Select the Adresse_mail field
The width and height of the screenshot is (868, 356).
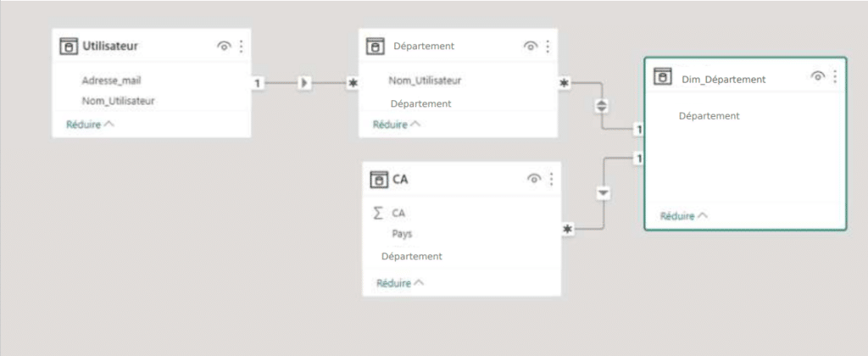tap(111, 81)
